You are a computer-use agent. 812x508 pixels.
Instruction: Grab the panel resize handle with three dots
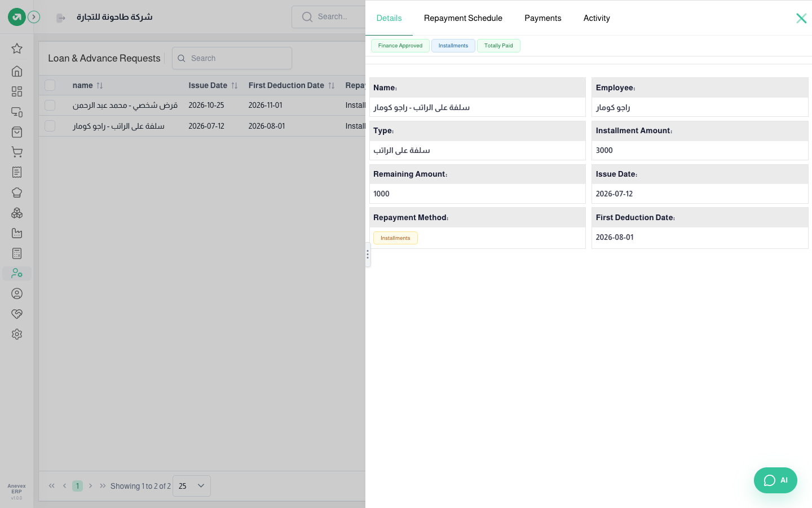tap(368, 255)
